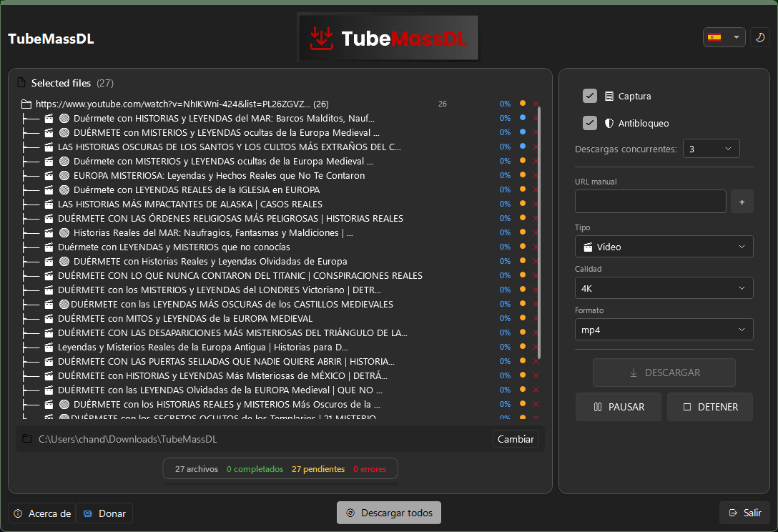
Task: Click '0 errores' status text
Action: tap(370, 469)
